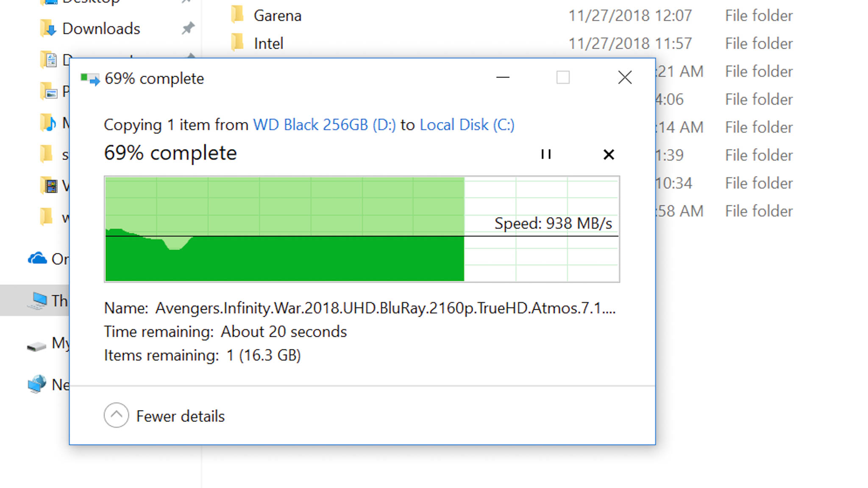Open This PC in sidebar
The image size is (868, 488).
pyautogui.click(x=45, y=300)
